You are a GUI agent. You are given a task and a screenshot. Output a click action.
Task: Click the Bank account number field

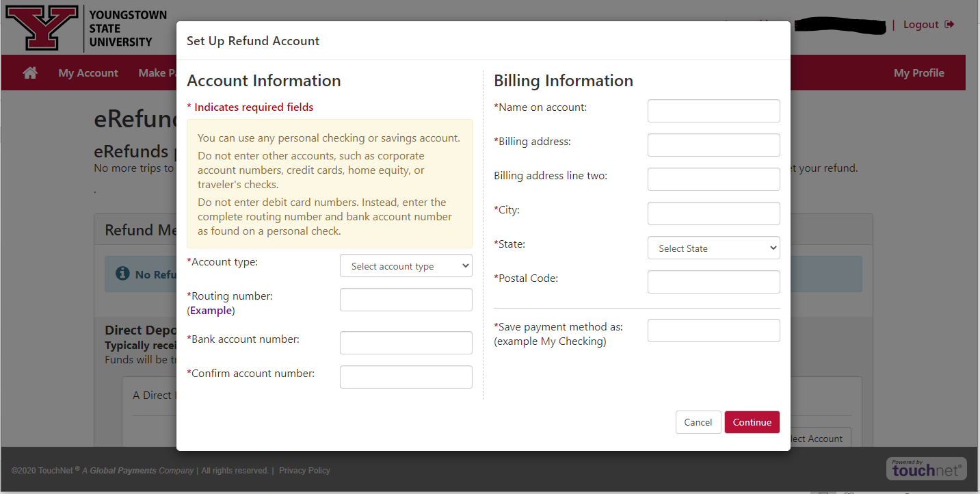pyautogui.click(x=406, y=343)
